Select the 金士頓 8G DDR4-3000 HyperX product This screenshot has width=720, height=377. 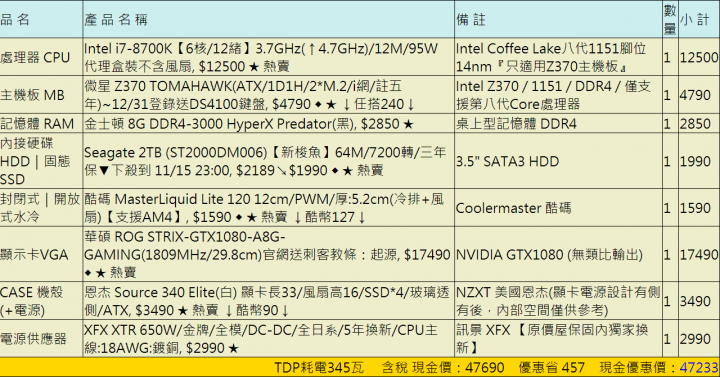coord(249,124)
